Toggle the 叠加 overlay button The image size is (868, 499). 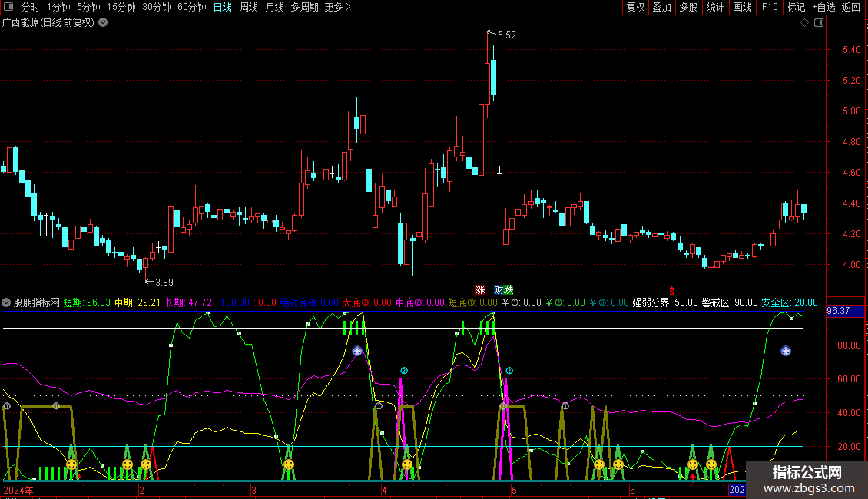[661, 8]
